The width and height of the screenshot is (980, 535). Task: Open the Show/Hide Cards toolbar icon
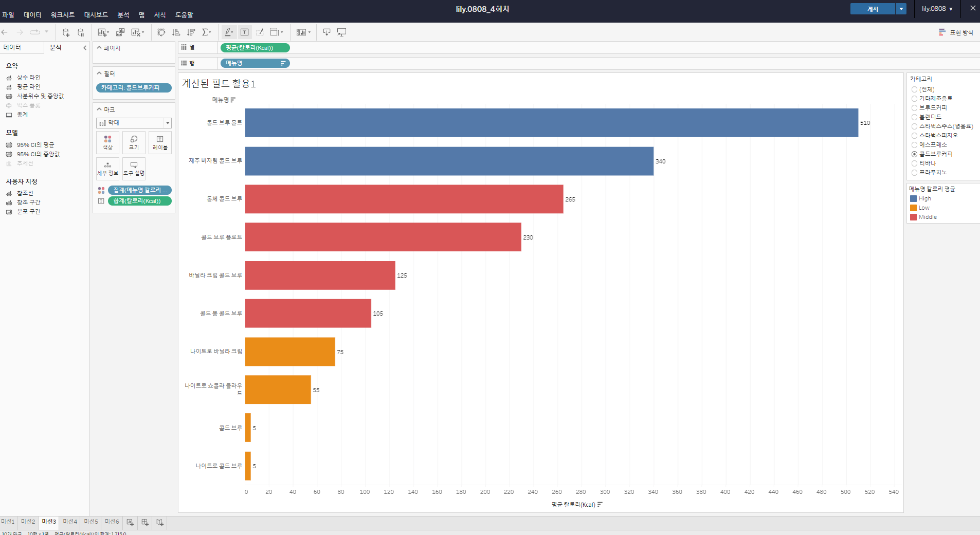coord(303,32)
